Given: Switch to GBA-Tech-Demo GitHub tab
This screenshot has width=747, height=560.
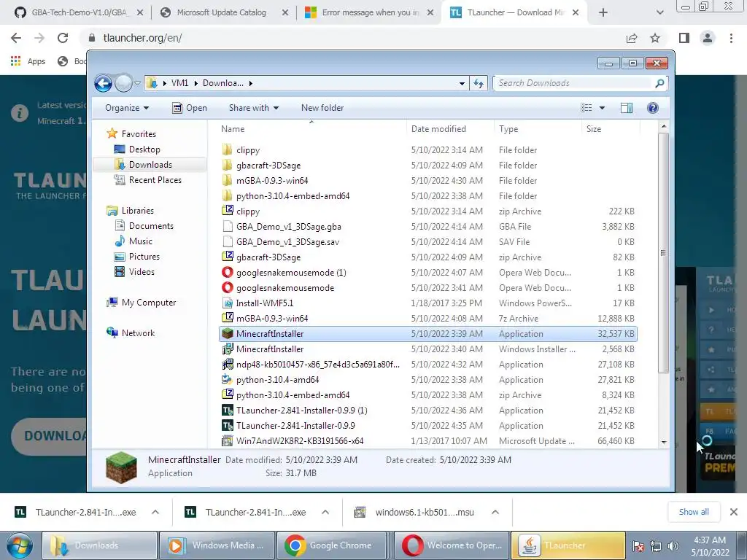Looking at the screenshot, I should click(x=79, y=12).
